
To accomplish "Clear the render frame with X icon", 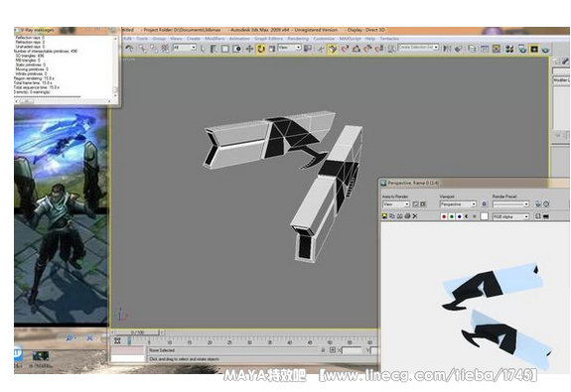I will (415, 216).
